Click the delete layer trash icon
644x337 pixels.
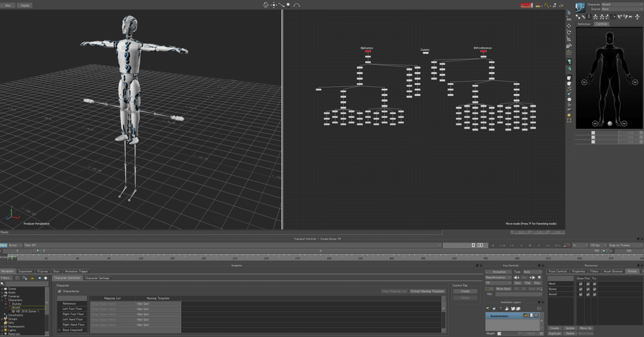[500, 309]
